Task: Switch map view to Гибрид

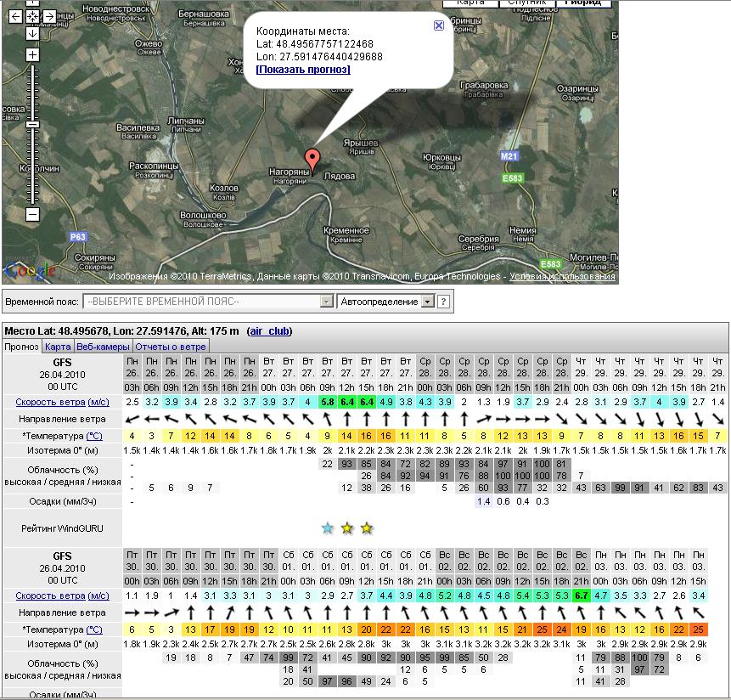Action: 583,3
